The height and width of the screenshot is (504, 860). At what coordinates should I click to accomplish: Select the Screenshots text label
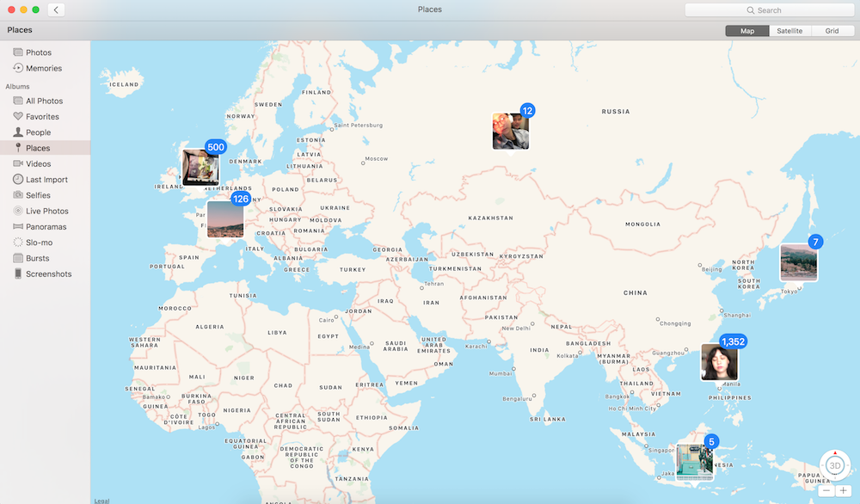click(49, 274)
